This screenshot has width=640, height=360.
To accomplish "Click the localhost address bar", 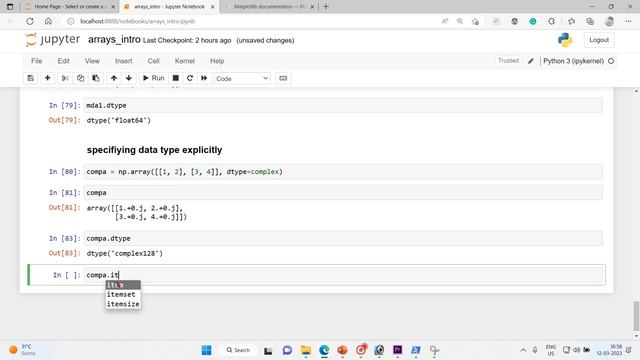I will (253, 21).
